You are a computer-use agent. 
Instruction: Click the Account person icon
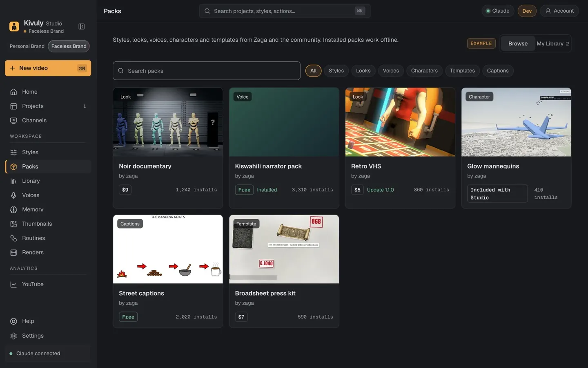point(548,11)
